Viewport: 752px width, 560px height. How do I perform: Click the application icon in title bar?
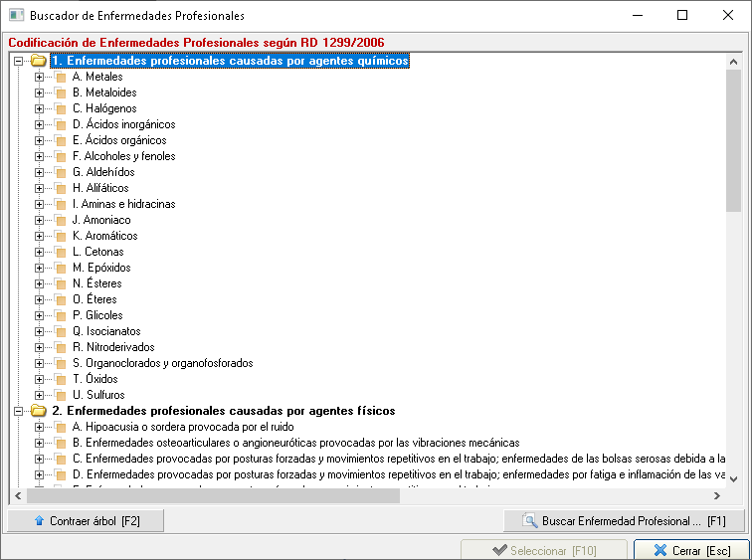click(14, 16)
